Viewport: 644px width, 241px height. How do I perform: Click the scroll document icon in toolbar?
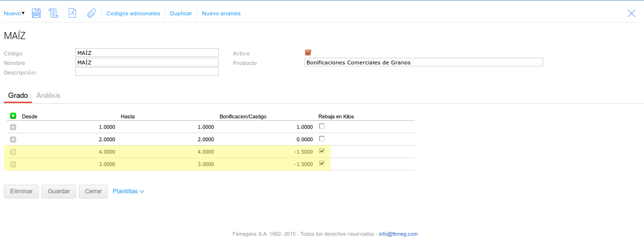click(x=53, y=13)
